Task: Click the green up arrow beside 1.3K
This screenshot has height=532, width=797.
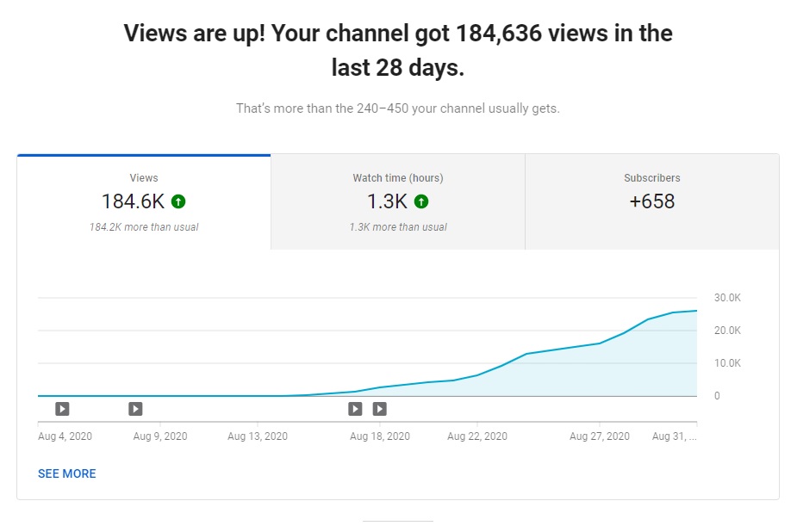Action: coord(421,202)
